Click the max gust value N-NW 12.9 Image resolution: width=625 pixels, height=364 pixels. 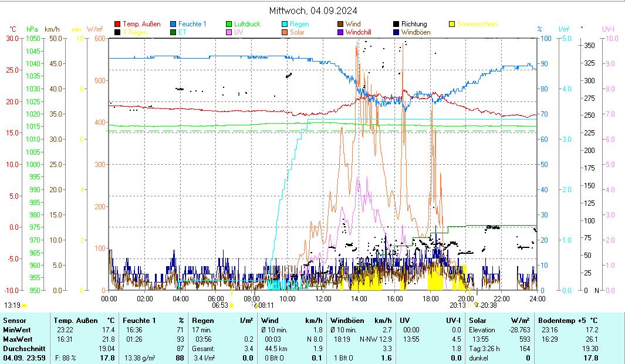pos(376,339)
